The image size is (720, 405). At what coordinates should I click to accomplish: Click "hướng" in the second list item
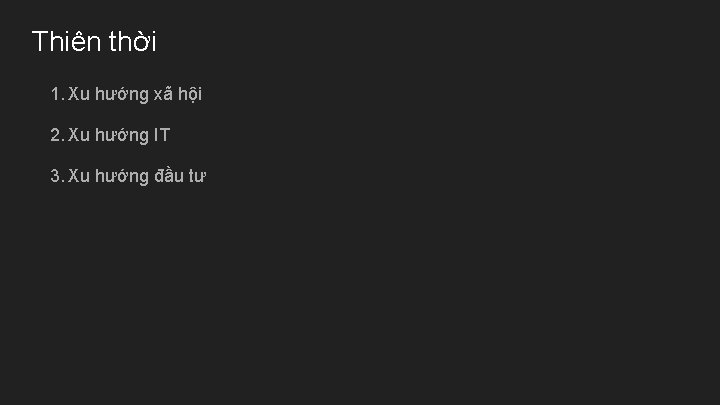[x=122, y=135]
